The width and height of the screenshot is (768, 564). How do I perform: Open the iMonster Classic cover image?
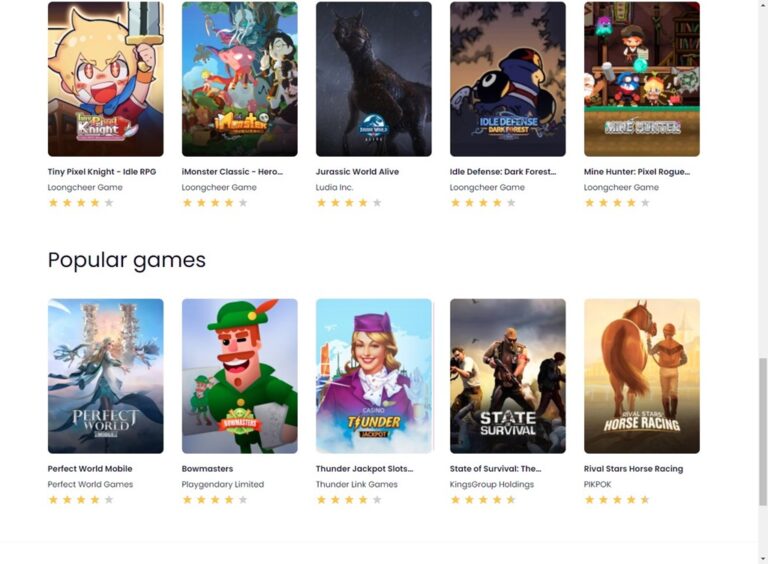coord(240,79)
